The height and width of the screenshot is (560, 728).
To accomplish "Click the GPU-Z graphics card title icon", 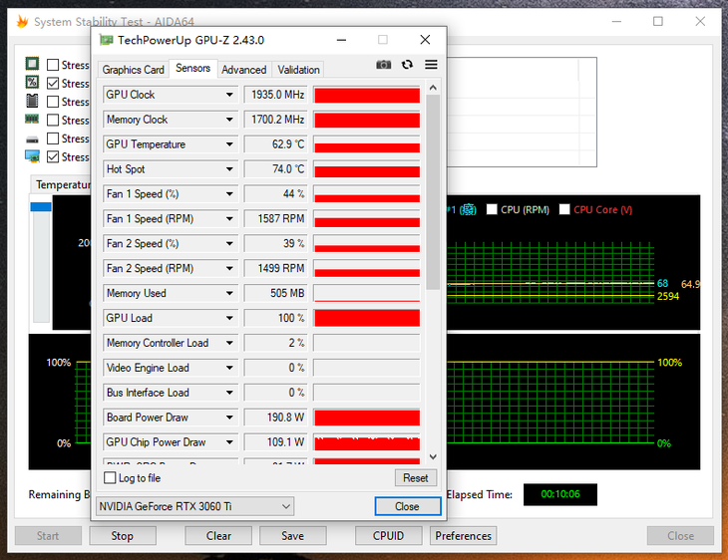I will point(105,40).
